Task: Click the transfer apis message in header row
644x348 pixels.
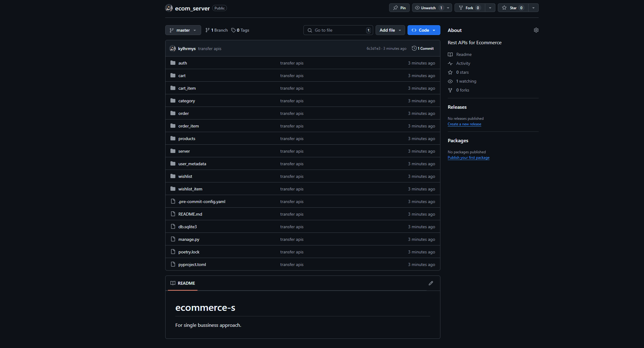Action: pyautogui.click(x=209, y=49)
